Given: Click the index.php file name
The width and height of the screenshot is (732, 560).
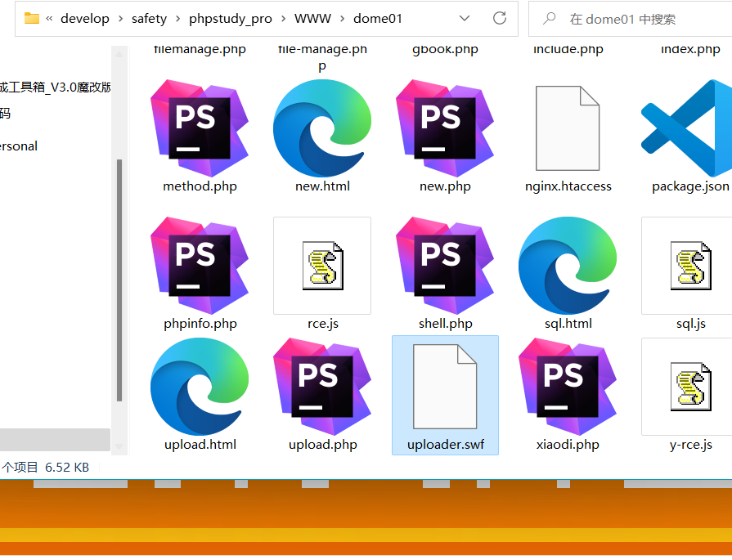Looking at the screenshot, I should click(690, 49).
